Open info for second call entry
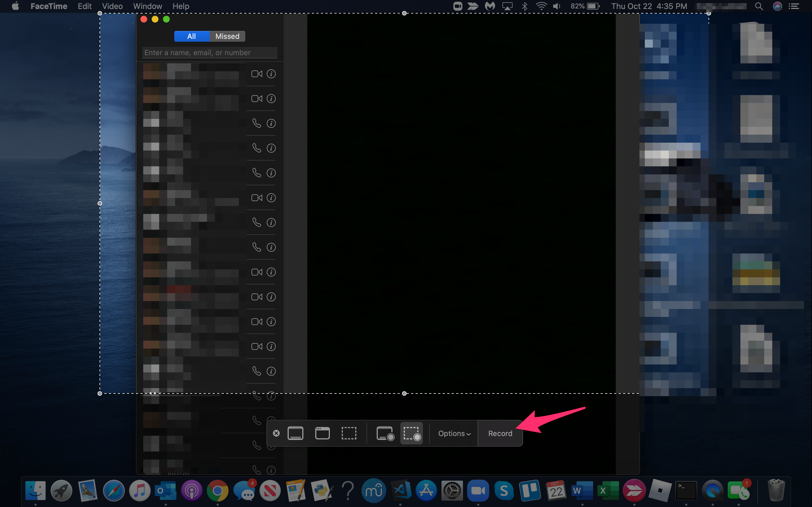The image size is (812, 507). 271,99
